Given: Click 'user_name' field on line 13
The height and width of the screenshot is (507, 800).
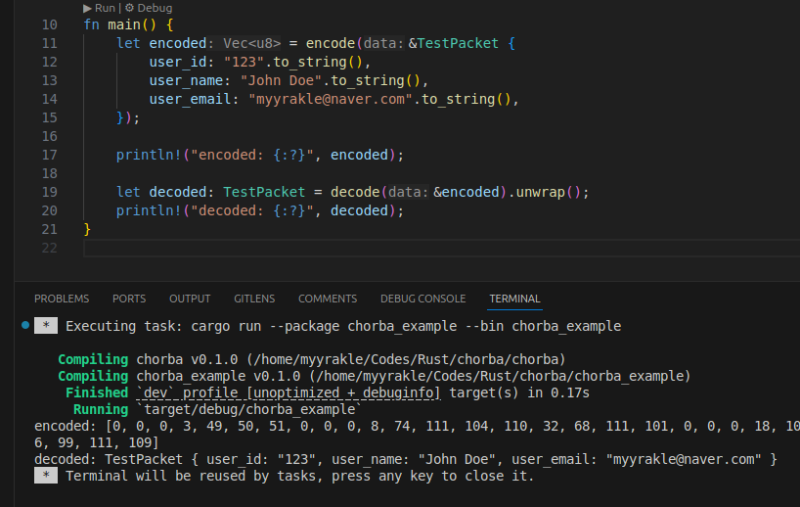Looking at the screenshot, I should click(x=186, y=81).
